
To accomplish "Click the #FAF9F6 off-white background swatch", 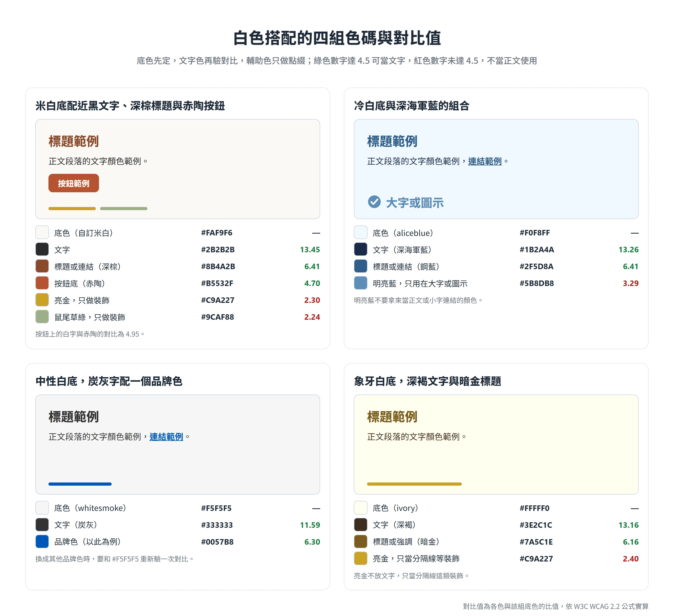I will [x=42, y=233].
